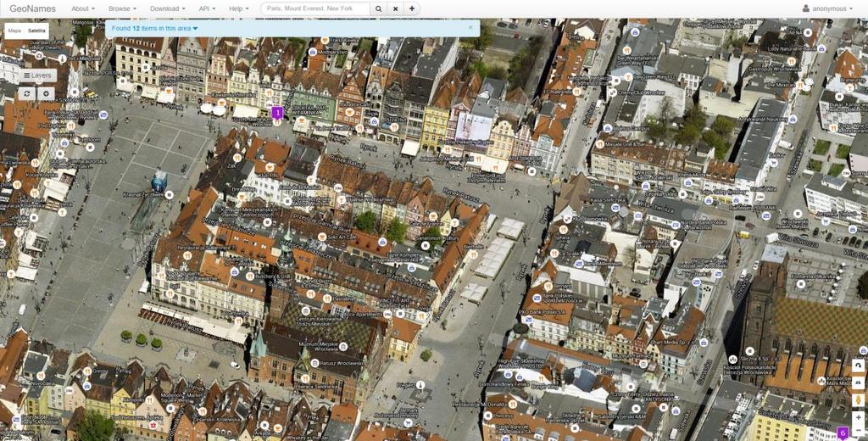Click the Solo Art Cafe icon
The width and height of the screenshot is (868, 441).
pos(321,237)
